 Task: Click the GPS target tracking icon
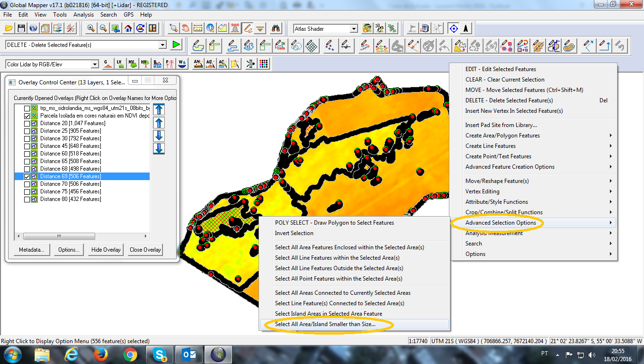click(x=453, y=28)
